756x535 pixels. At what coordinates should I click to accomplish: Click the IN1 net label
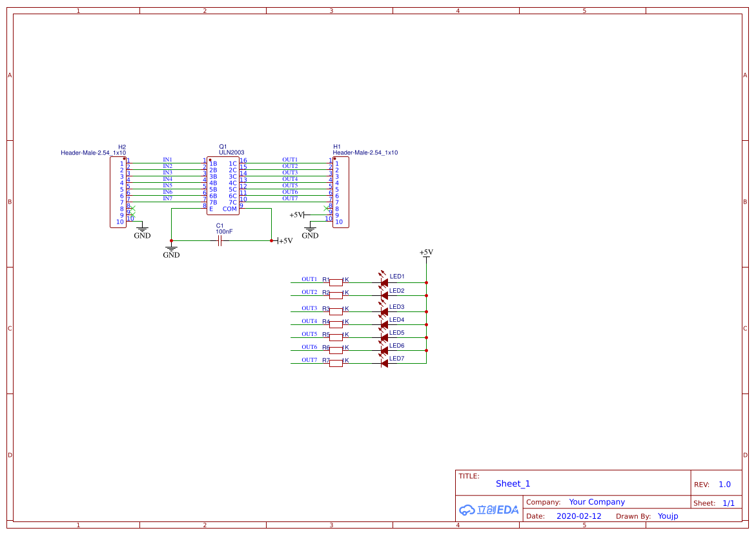[167, 160]
